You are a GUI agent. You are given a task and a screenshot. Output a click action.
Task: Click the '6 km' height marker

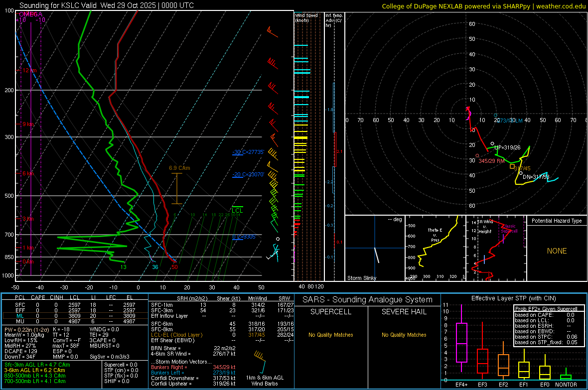[28, 174]
